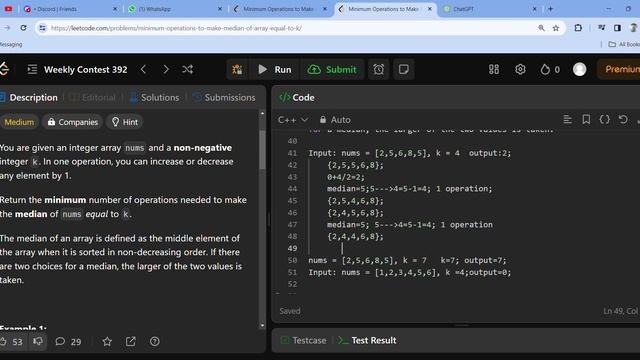Pick a random problem shuffle icon
The height and width of the screenshot is (360, 640).
tap(187, 69)
